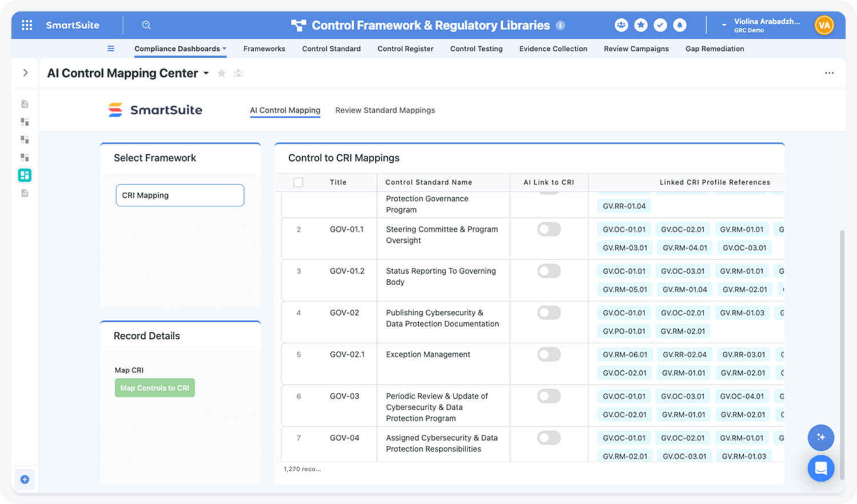
Task: Open the Control Register tab
Action: [x=406, y=49]
